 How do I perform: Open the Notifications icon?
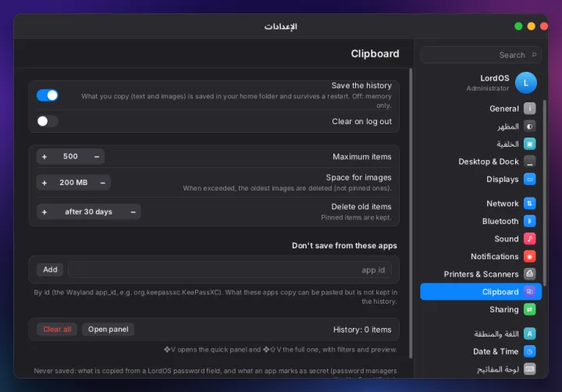tap(529, 256)
